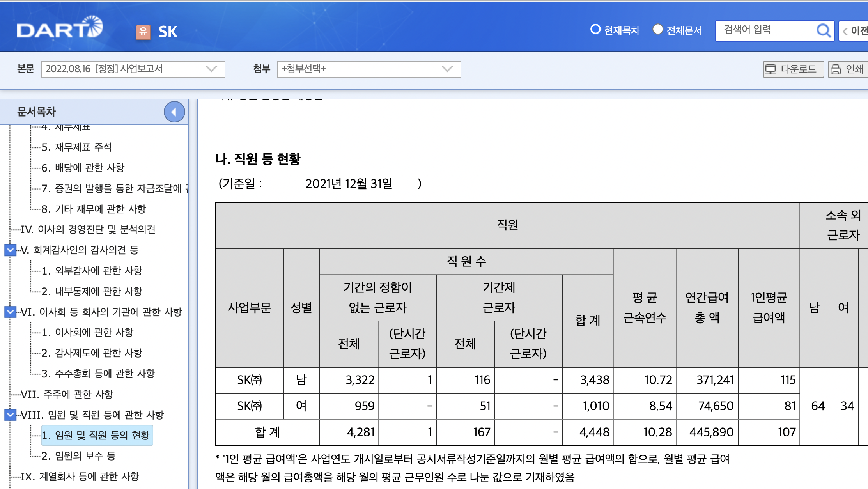Open the 본문 document version dropdown

point(133,69)
